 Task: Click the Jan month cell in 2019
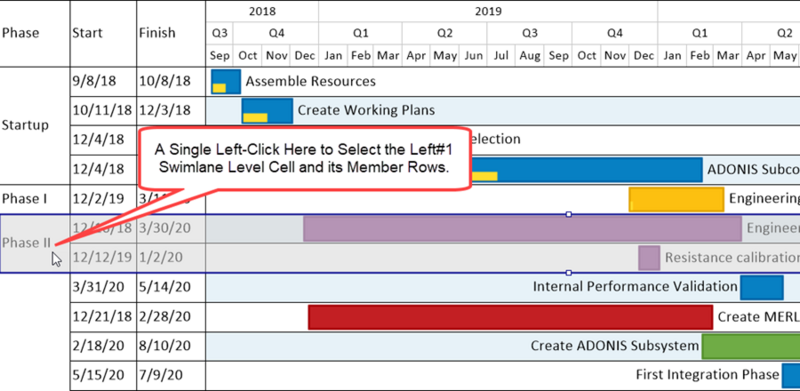(x=333, y=56)
